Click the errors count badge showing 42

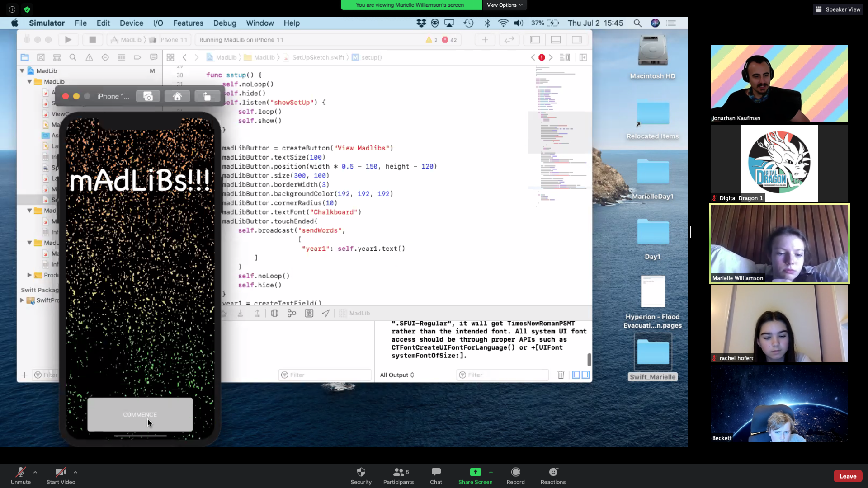pos(451,39)
